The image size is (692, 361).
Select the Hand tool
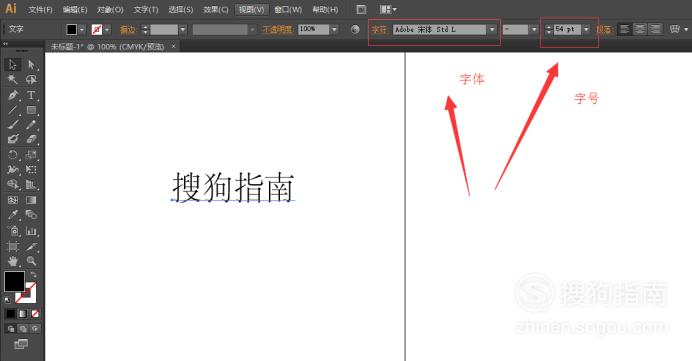coord(12,261)
